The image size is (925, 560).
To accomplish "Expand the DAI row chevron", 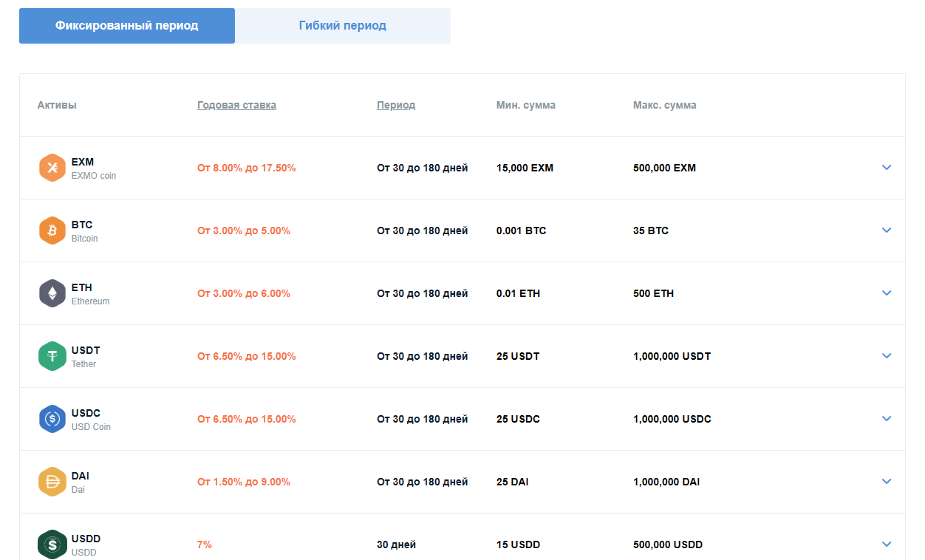I will pyautogui.click(x=887, y=482).
